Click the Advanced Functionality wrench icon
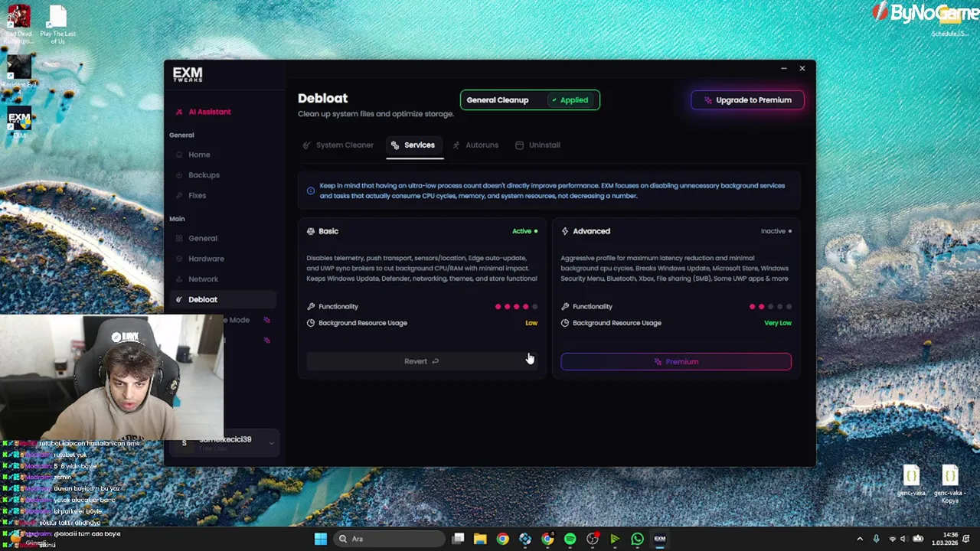This screenshot has width=980, height=551. [565, 307]
